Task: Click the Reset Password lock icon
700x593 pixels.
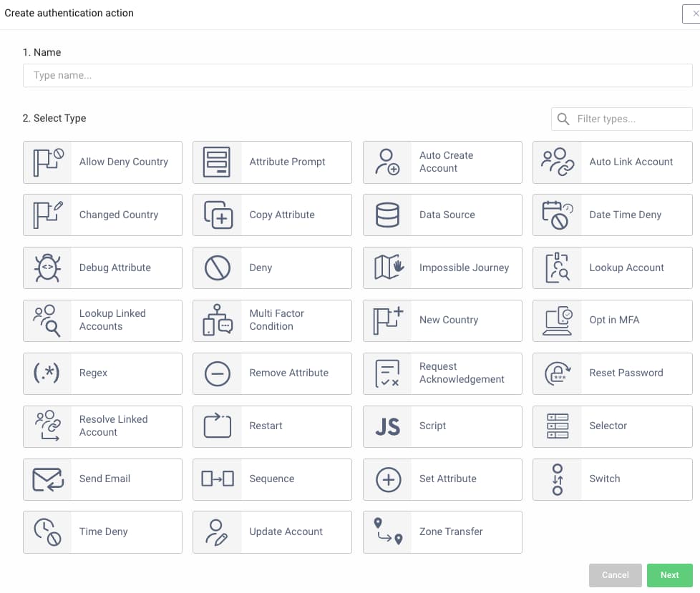Action: click(x=558, y=373)
